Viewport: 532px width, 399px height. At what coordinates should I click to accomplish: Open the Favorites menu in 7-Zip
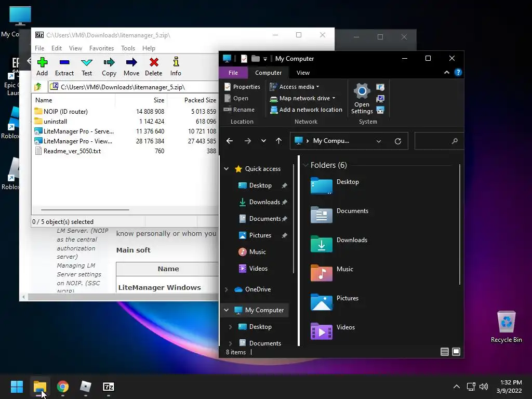[101, 48]
